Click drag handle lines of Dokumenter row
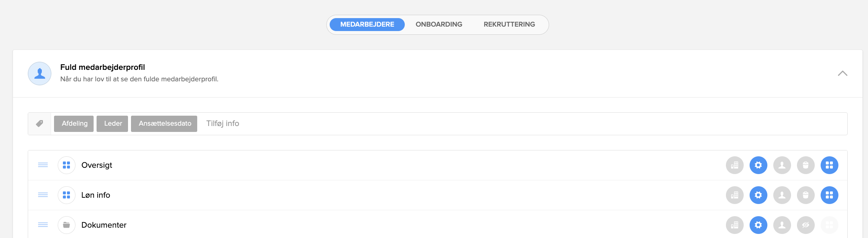The width and height of the screenshot is (868, 238). tap(43, 225)
